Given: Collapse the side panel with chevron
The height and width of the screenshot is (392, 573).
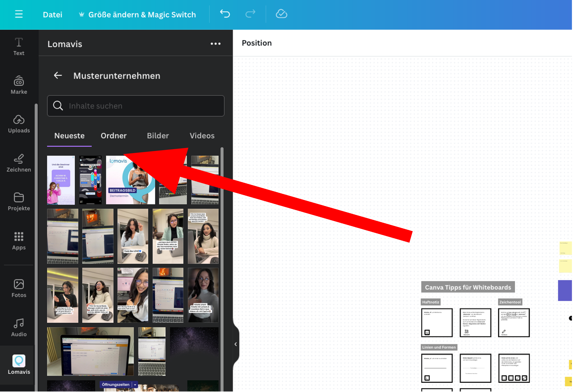Looking at the screenshot, I should click(x=236, y=344).
